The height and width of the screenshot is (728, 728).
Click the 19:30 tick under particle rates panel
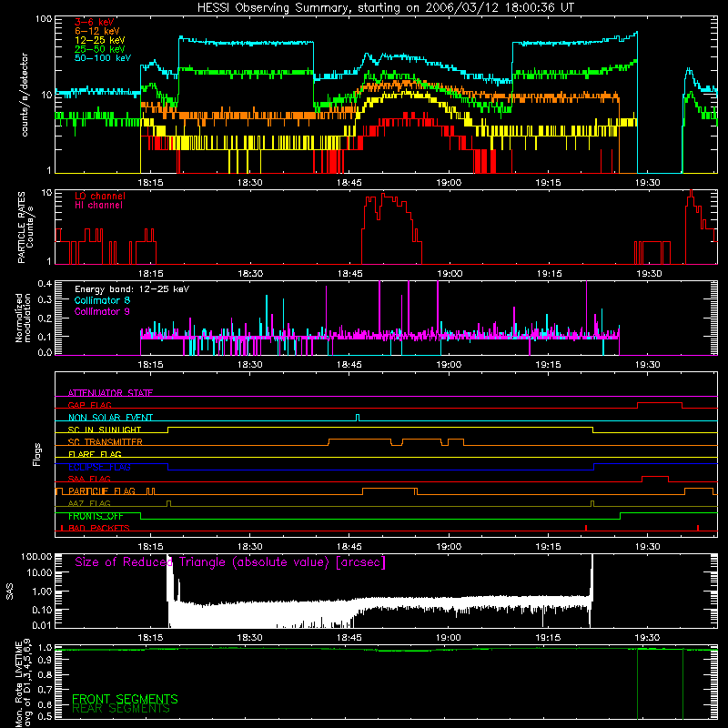pos(648,274)
